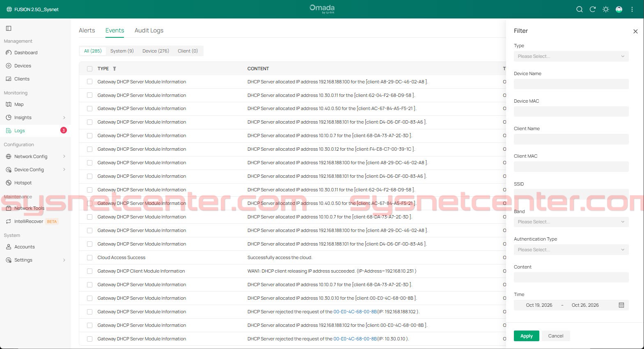
Task: Click the Cancel button in Filter
Action: tap(556, 336)
